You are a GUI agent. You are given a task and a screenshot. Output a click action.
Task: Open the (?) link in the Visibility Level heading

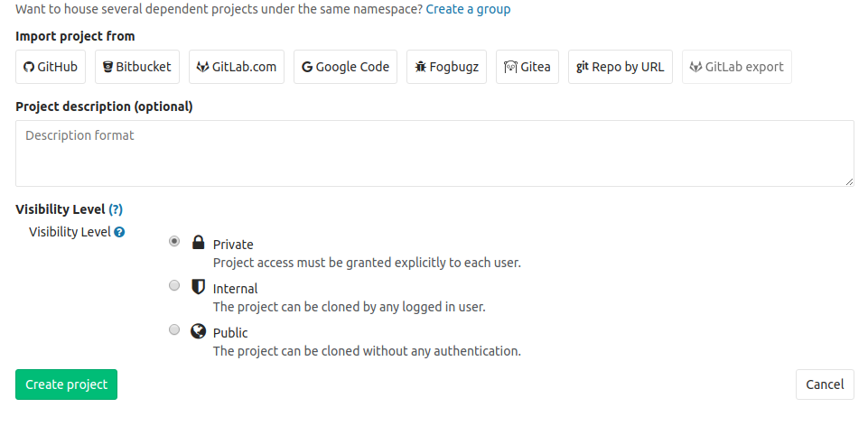coord(116,209)
